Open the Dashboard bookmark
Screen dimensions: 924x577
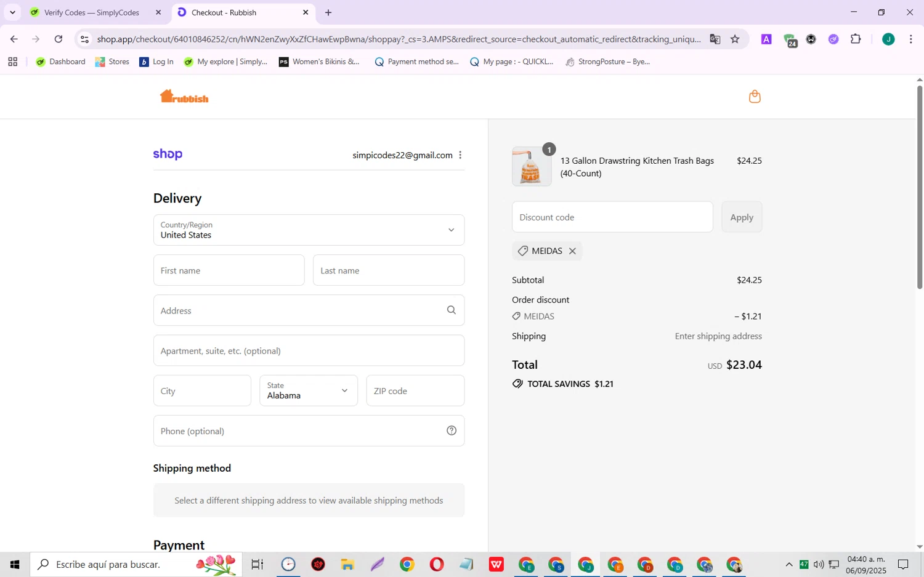60,62
